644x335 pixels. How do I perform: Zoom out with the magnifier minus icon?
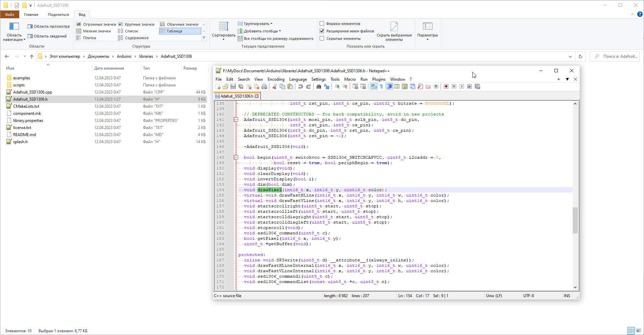point(345,87)
